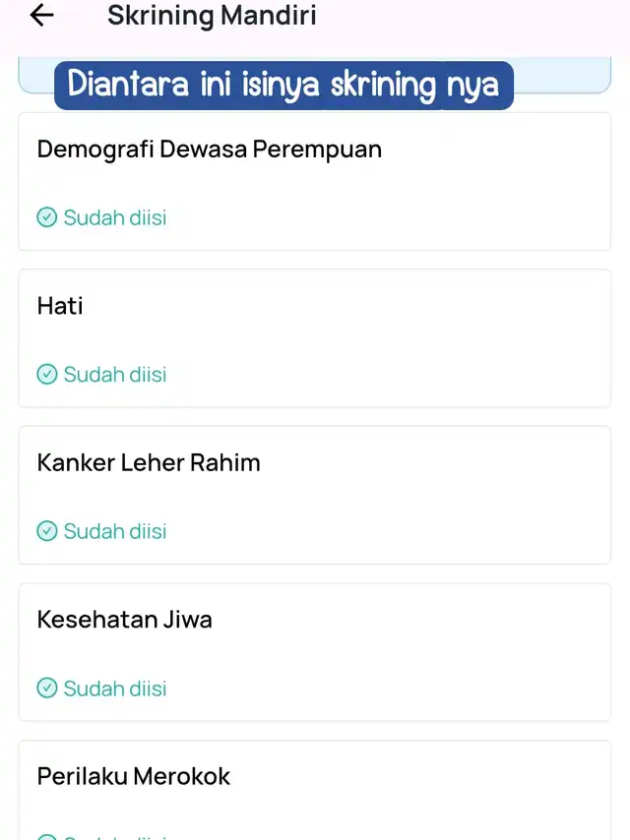Click the Skrining Mandiri page title

click(212, 16)
